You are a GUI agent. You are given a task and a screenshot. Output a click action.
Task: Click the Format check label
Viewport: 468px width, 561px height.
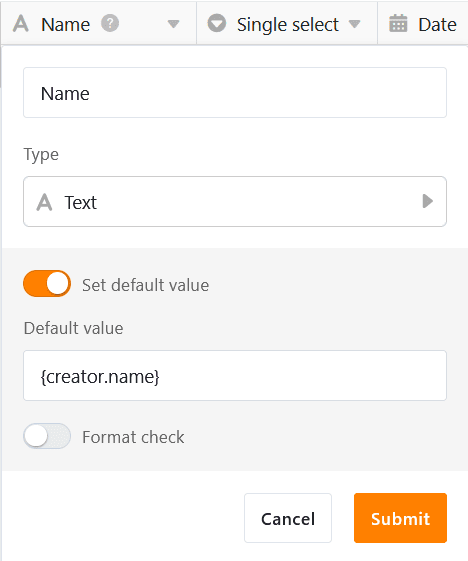pos(133,437)
